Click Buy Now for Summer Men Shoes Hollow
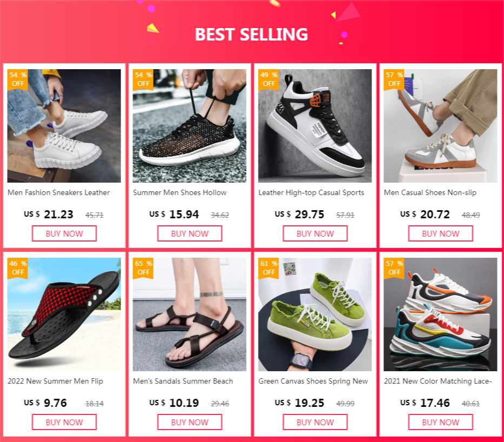The height and width of the screenshot is (442, 504). pyautogui.click(x=190, y=233)
